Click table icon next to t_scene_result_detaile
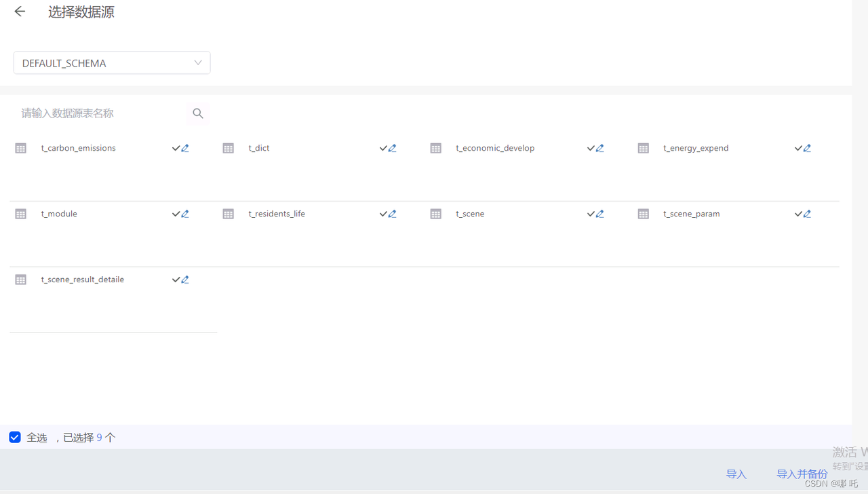 coord(21,280)
